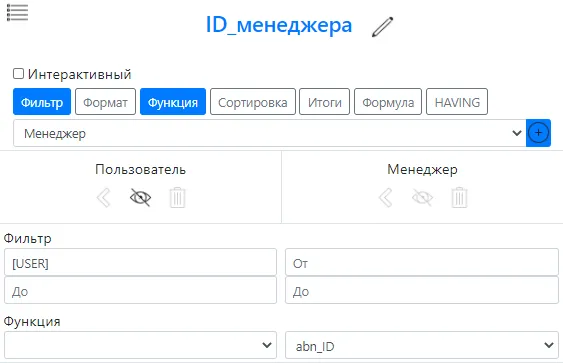Edit the ID_менеджера title with pencil icon
This screenshot has height=363, width=563.
coord(382,27)
